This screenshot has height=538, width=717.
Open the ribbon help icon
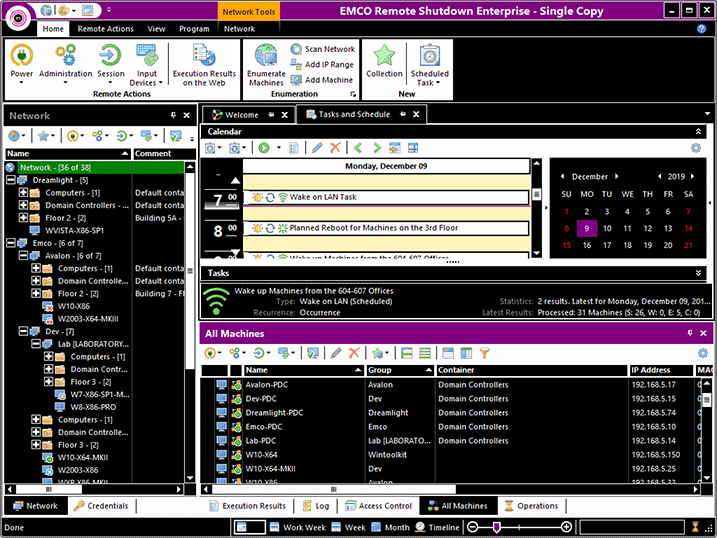pyautogui.click(x=701, y=29)
